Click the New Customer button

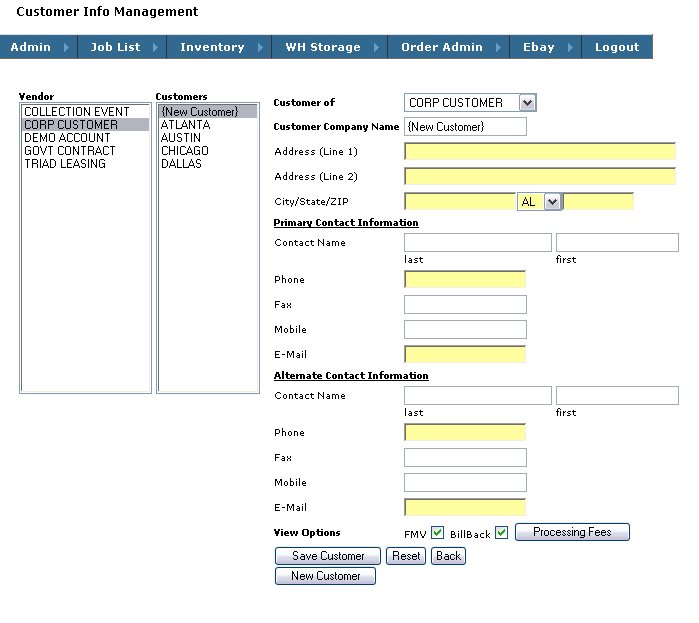tap(325, 576)
